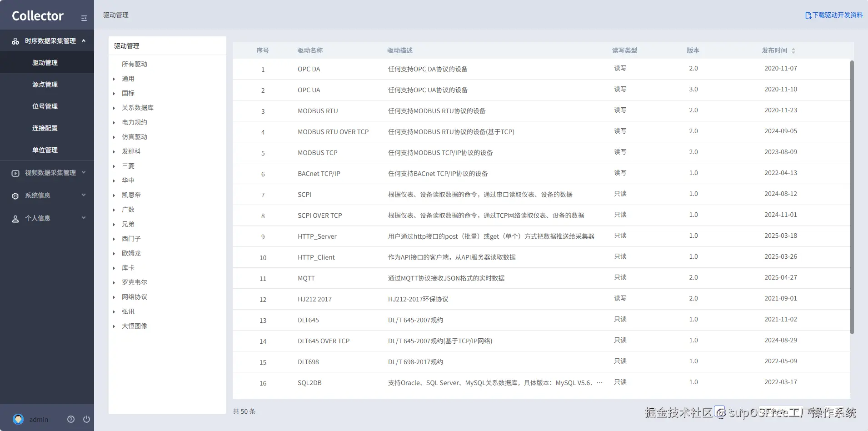Expand the 通用 tree node arrow
Viewport: 868px width, 431px height.
[x=114, y=79]
